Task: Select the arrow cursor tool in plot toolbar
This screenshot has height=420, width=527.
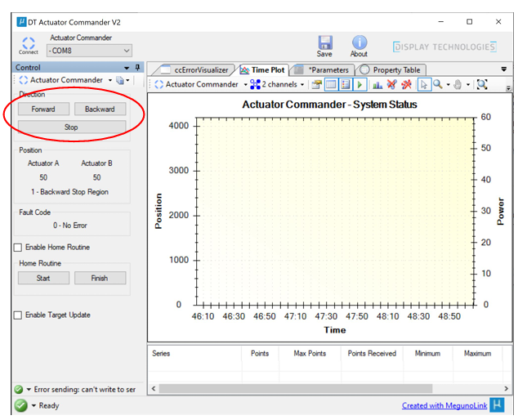Action: point(423,84)
